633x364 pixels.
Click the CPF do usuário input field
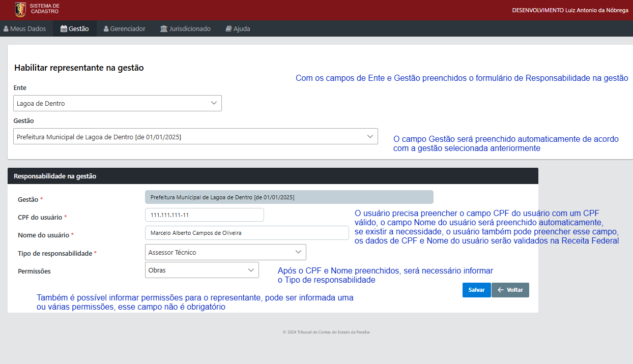click(x=205, y=215)
